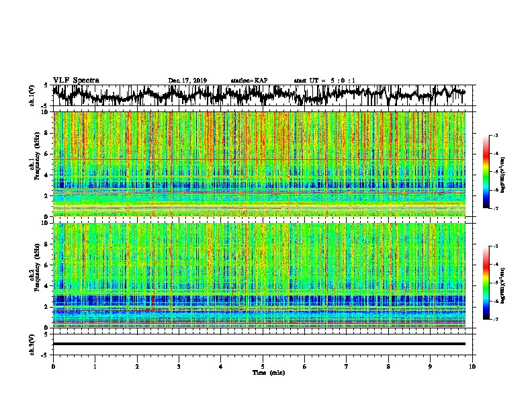532x411 pixels.
Task: Click the ch.2 color scale bar
Action: [486, 283]
